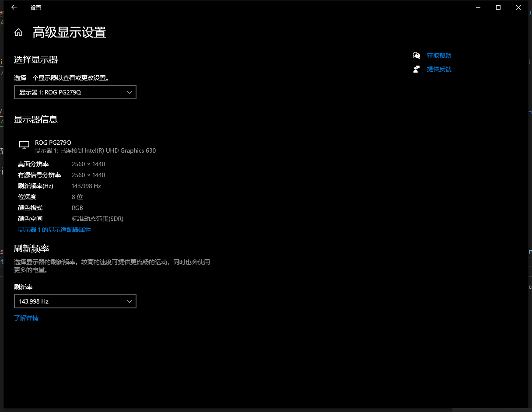The image size is (532, 412).
Task: Click the 了解详情 link
Action: click(x=26, y=318)
